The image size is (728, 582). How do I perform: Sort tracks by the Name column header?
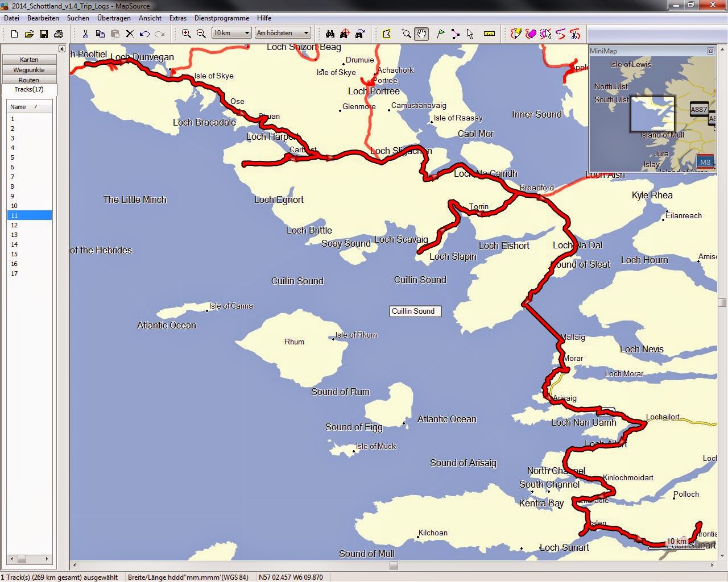(x=30, y=107)
